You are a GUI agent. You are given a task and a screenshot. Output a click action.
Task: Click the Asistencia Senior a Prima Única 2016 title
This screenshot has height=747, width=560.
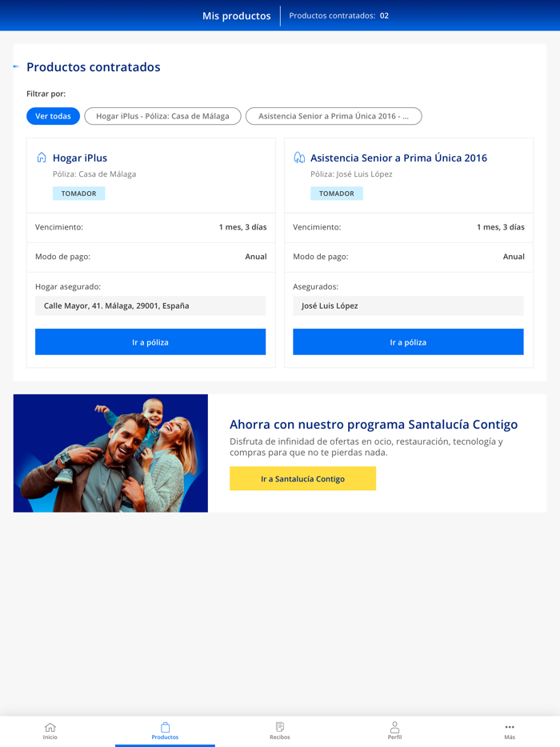(x=399, y=158)
